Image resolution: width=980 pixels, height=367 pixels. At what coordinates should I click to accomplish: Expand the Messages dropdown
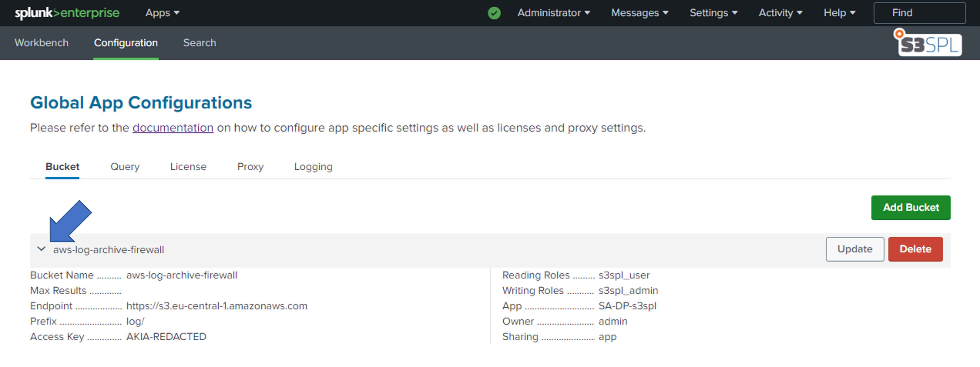click(x=639, y=13)
